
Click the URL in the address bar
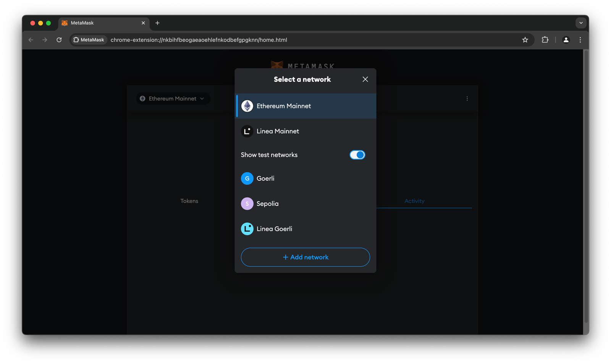click(x=199, y=40)
